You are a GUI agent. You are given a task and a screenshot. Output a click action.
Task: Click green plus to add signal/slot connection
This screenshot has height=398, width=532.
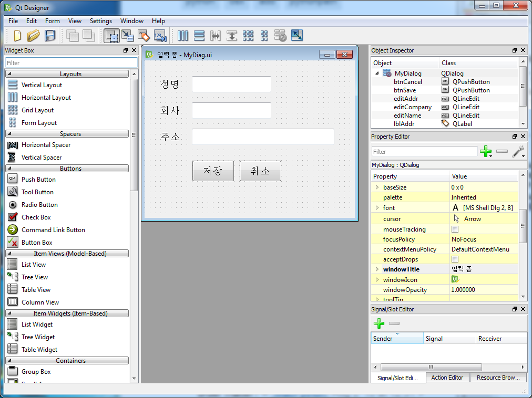(379, 323)
